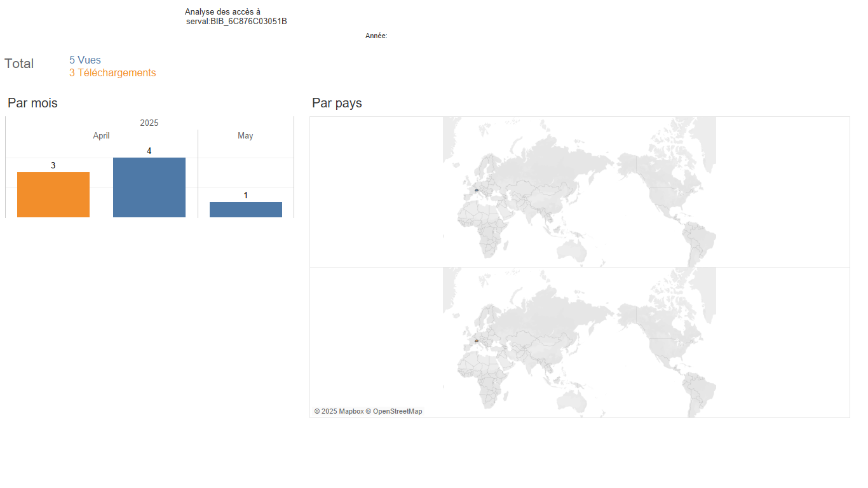The image size is (868, 488).
Task: Click the 'Par mois' section title
Action: pyautogui.click(x=32, y=103)
